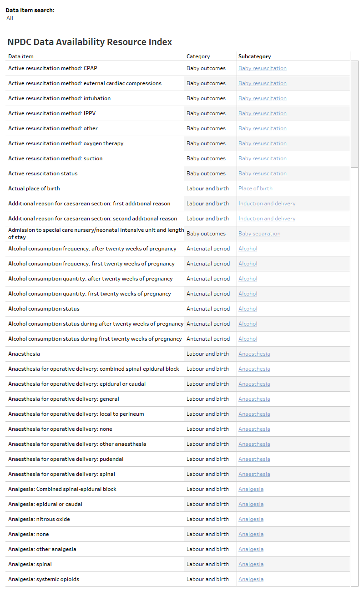Open Induction and delivery for first additional reason
364x592 pixels.
pyautogui.click(x=267, y=203)
